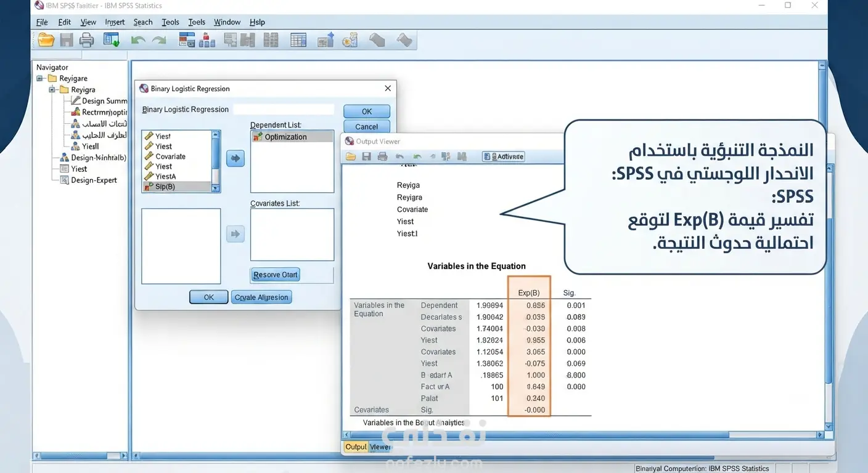
Task: Select Design-Expert item in Navigator tree
Action: coord(94,180)
